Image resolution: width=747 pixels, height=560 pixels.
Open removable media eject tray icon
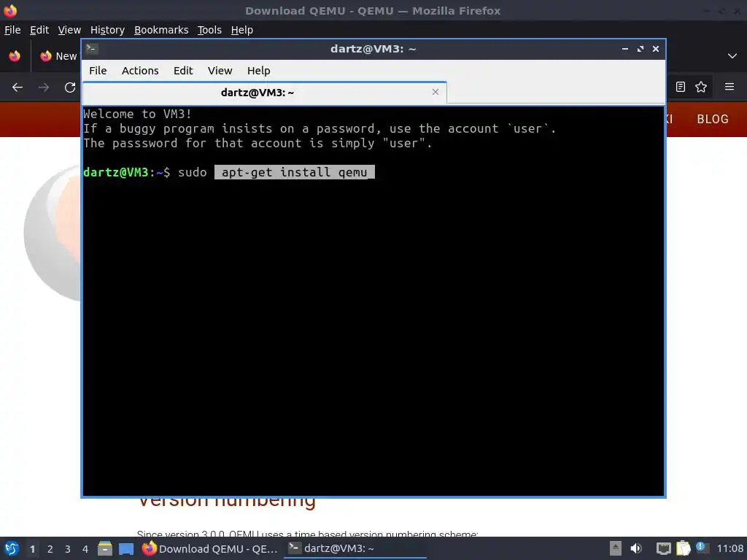click(616, 548)
